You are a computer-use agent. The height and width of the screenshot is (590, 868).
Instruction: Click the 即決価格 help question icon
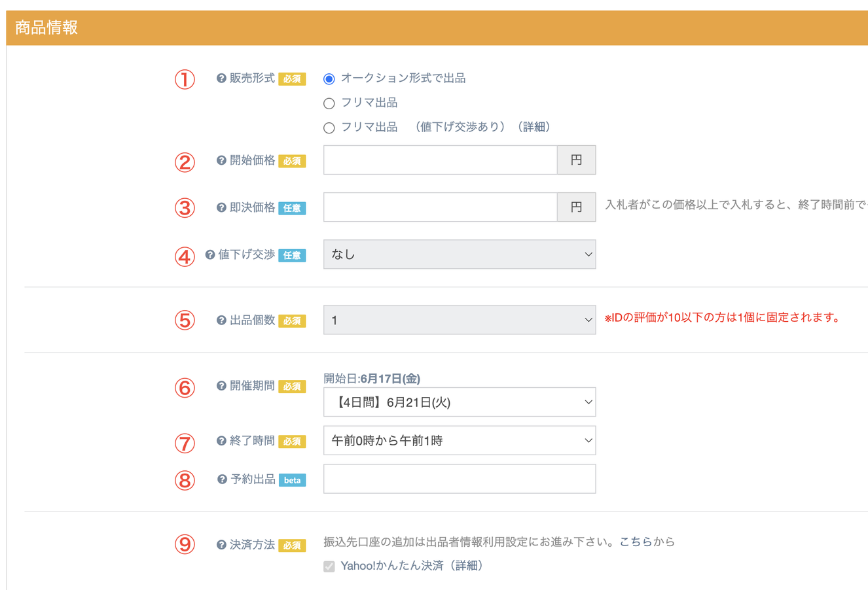click(221, 207)
